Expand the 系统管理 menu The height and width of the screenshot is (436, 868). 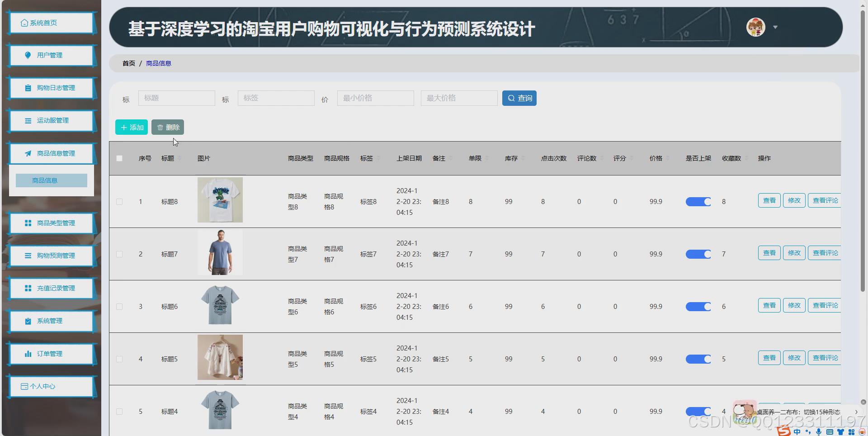pos(52,321)
